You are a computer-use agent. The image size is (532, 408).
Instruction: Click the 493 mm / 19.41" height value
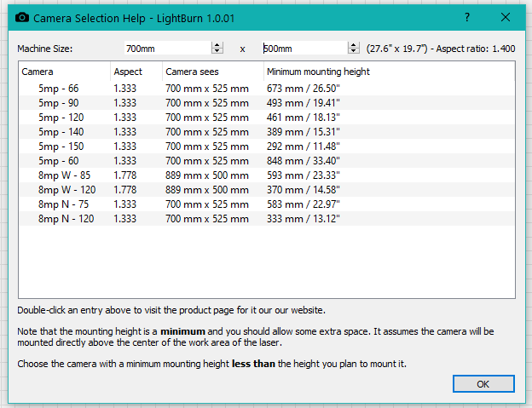tap(303, 103)
